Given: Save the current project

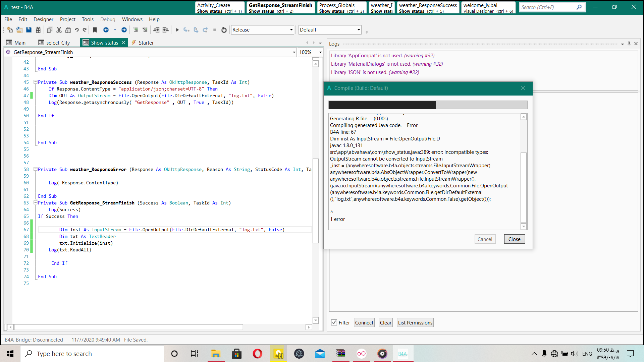Looking at the screenshot, I should (28, 29).
